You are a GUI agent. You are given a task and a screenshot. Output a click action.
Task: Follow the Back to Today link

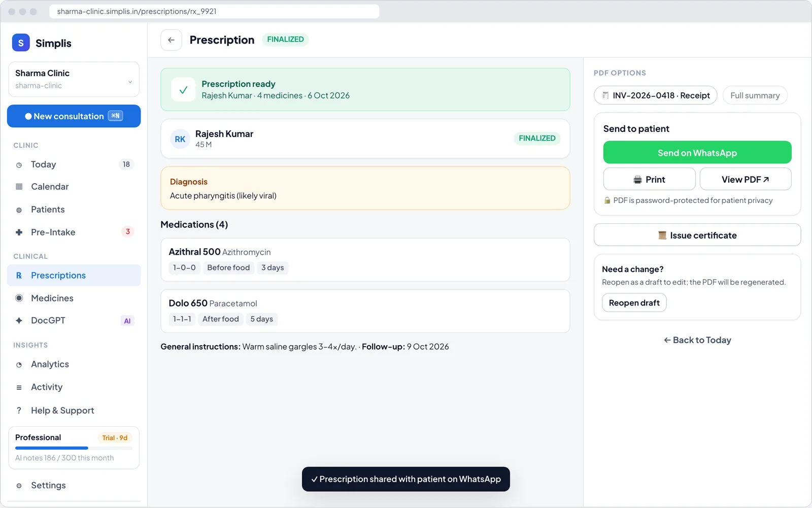(x=697, y=340)
